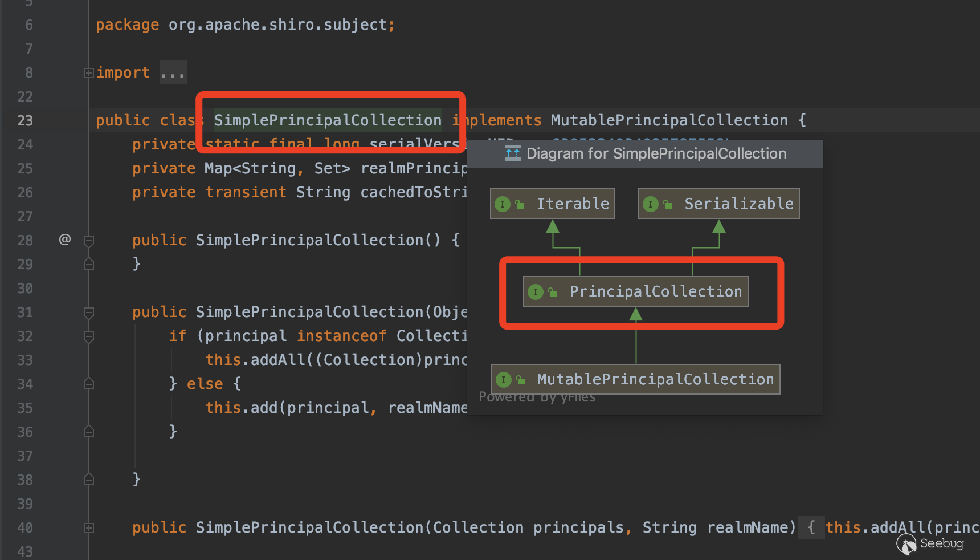
Task: Select the Iterable node in the diagram
Action: pos(572,204)
